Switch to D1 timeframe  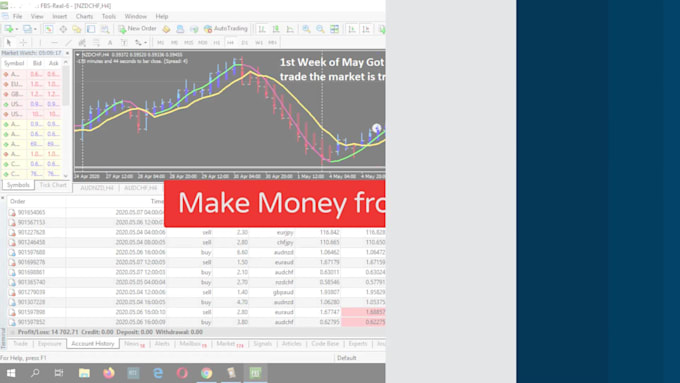[x=245, y=43]
